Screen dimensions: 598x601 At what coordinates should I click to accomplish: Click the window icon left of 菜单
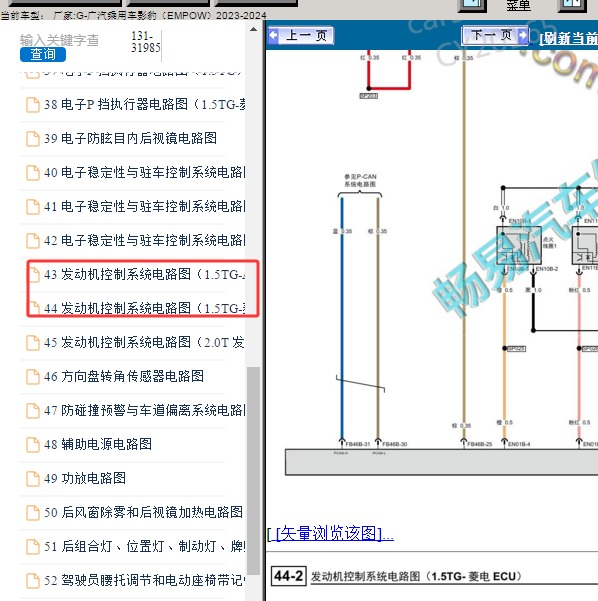[x=473, y=5]
